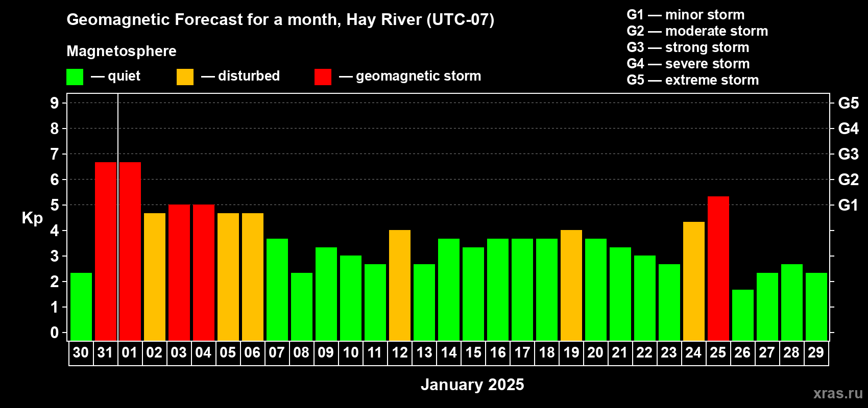The image size is (868, 408).
Task: Select the green bar for day 30
Action: (x=81, y=307)
